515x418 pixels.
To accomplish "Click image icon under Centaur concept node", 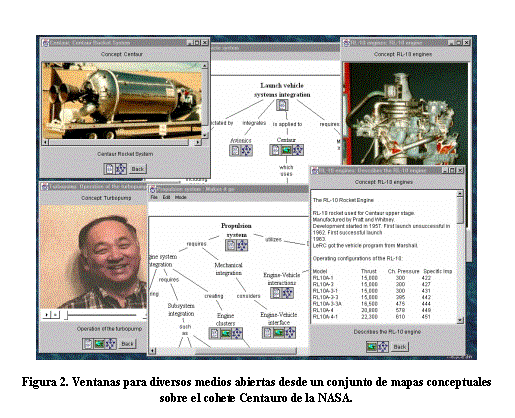I will (x=286, y=150).
